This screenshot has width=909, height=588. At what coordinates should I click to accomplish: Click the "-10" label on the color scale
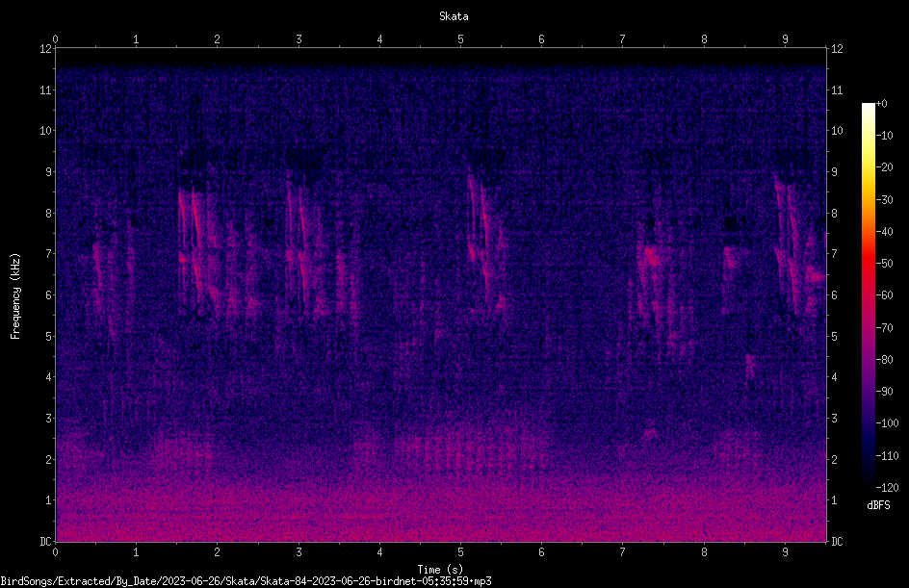click(x=885, y=136)
